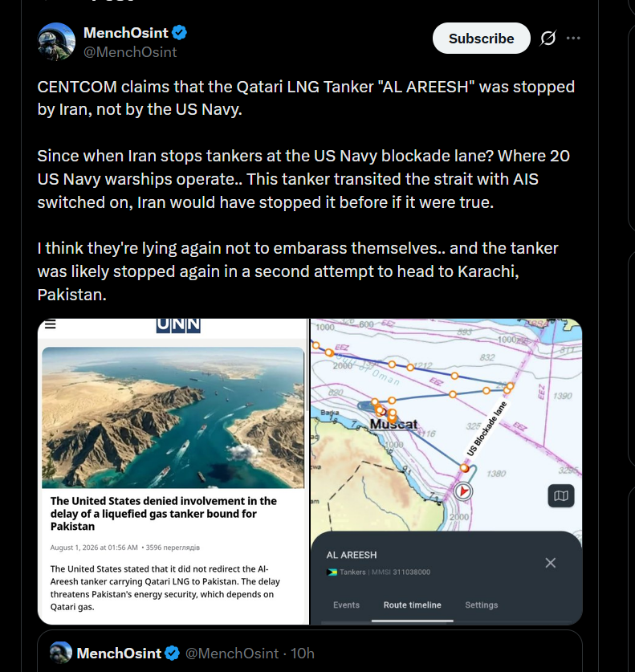Click the blue verified badge beside MenchOsint

pos(179,33)
